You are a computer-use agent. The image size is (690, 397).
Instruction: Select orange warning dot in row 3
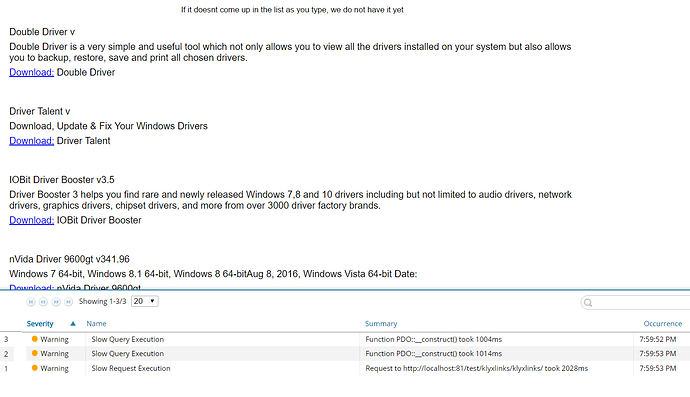click(35, 339)
